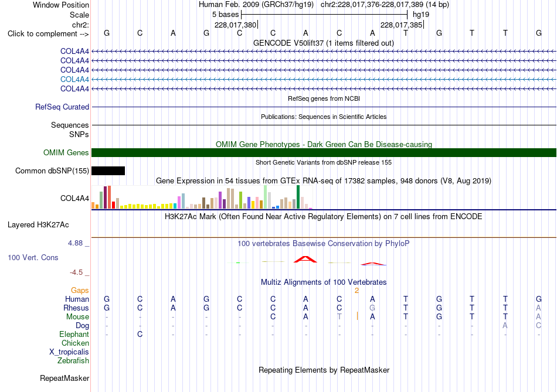Click the Repeating Elements by RepeatMasker title

pos(324,370)
